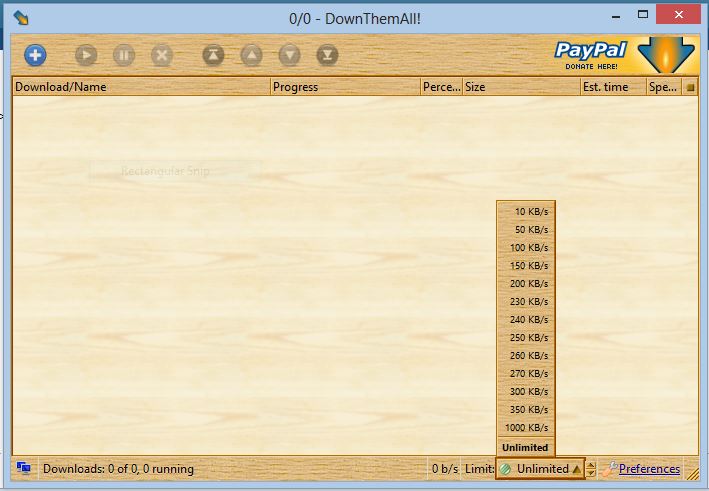This screenshot has width=709, height=491.
Task: Click the Resume (play) toolbar button
Action: (86, 55)
